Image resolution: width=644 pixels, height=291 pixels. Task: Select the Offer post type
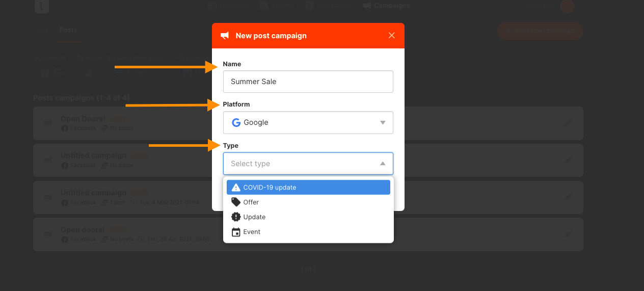308,202
